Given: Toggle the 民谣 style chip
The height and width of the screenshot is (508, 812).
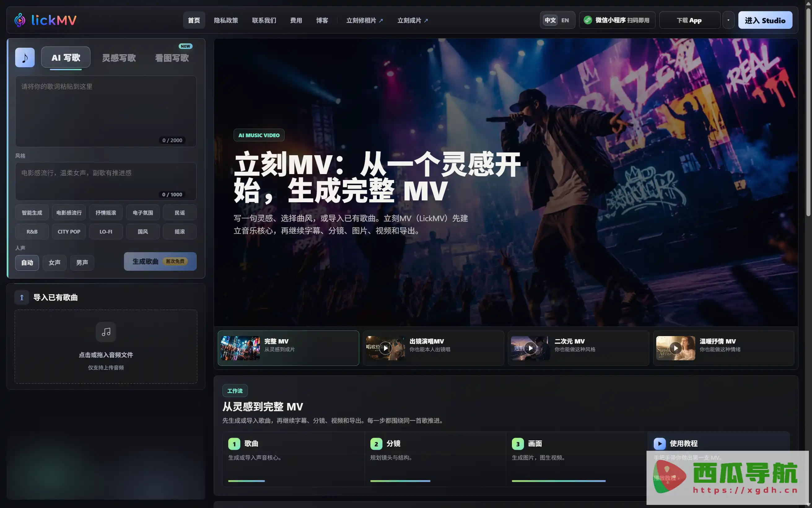Looking at the screenshot, I should [180, 213].
